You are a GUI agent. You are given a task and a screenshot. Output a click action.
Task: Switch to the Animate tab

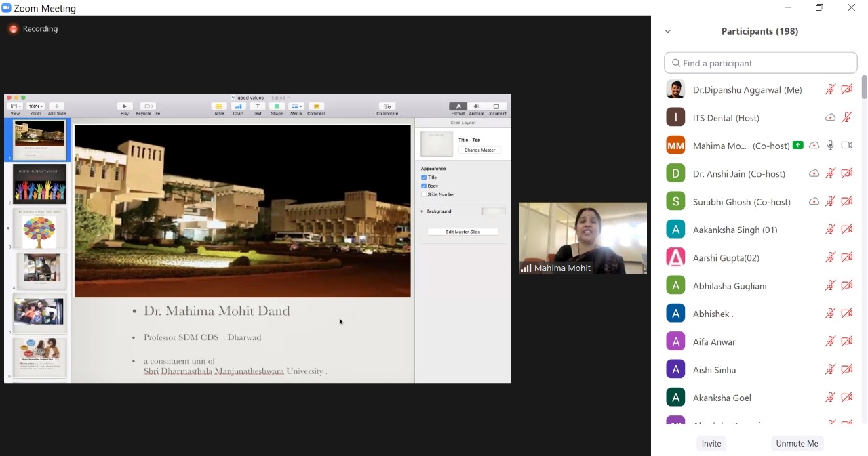tap(477, 106)
